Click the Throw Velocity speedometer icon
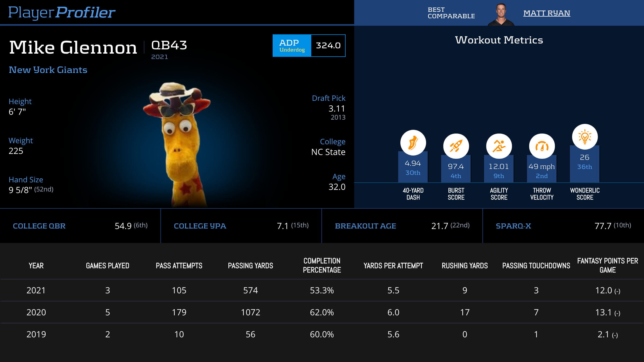This screenshot has height=362, width=644. pyautogui.click(x=542, y=146)
